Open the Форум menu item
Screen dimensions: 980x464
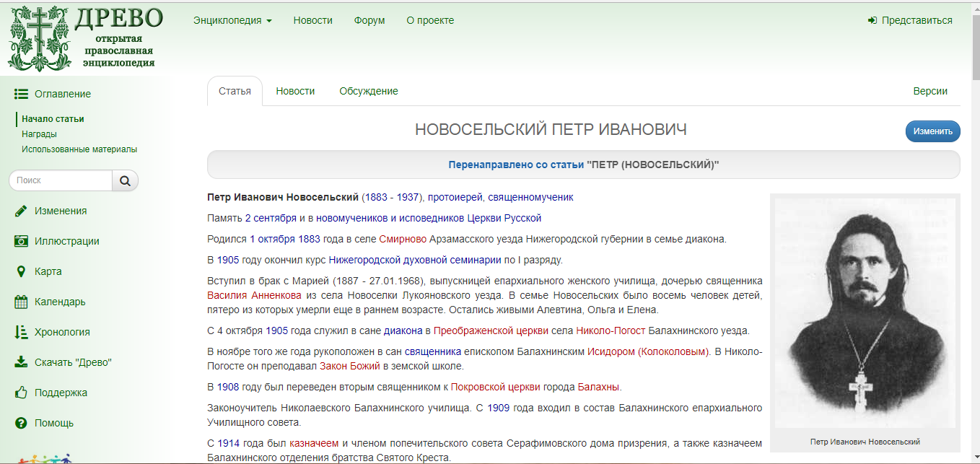[369, 20]
